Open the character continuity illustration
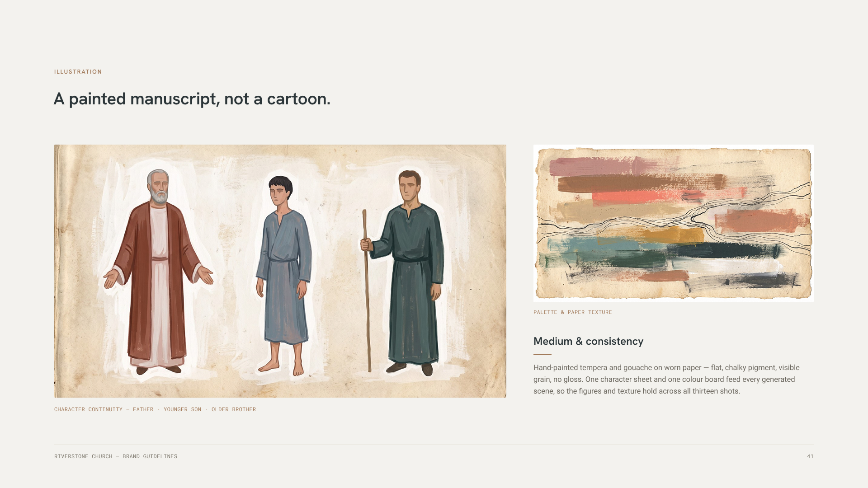The image size is (868, 488). point(280,271)
